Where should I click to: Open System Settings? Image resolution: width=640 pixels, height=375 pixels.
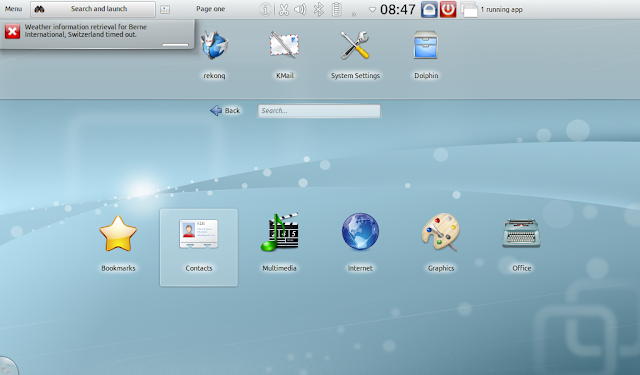pos(355,54)
